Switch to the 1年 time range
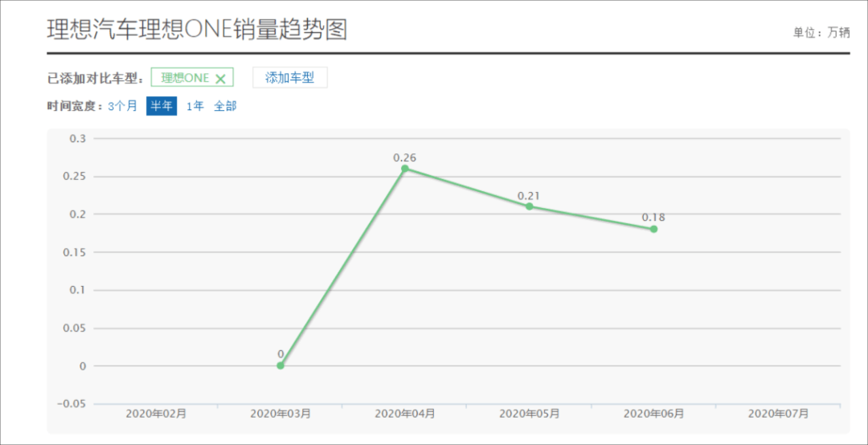The image size is (868, 445). (194, 106)
